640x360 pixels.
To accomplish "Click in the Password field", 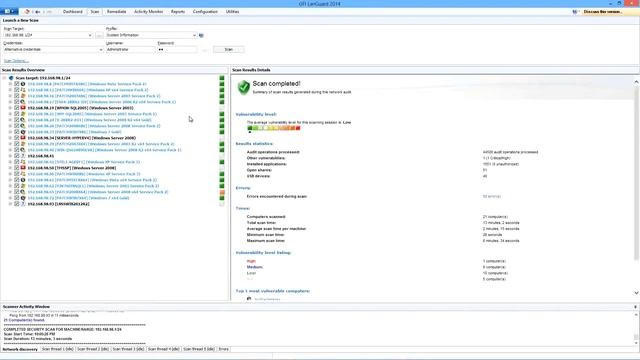I will [x=177, y=50].
